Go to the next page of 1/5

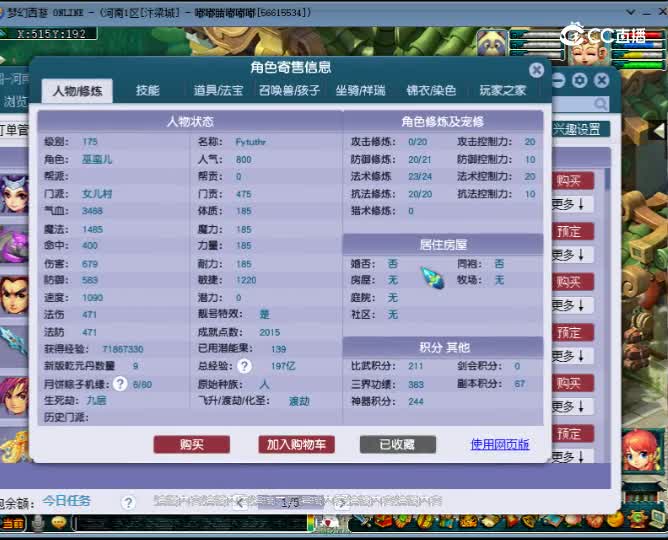pos(341,503)
